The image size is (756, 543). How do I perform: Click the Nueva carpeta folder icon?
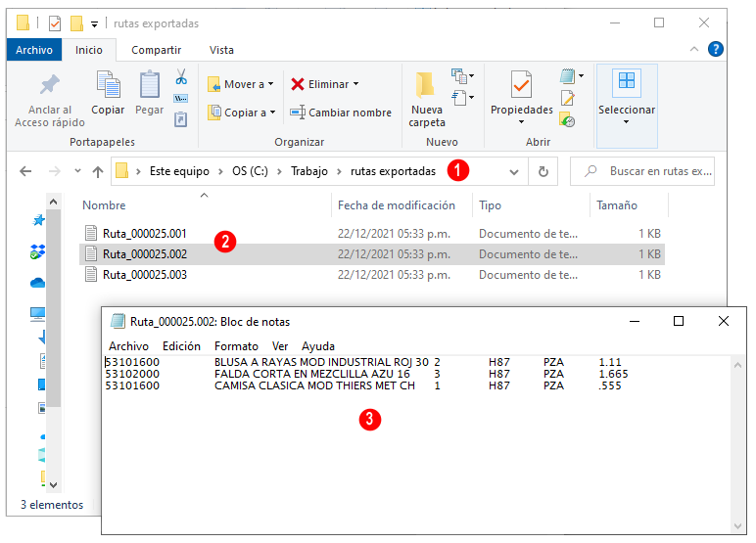425,85
